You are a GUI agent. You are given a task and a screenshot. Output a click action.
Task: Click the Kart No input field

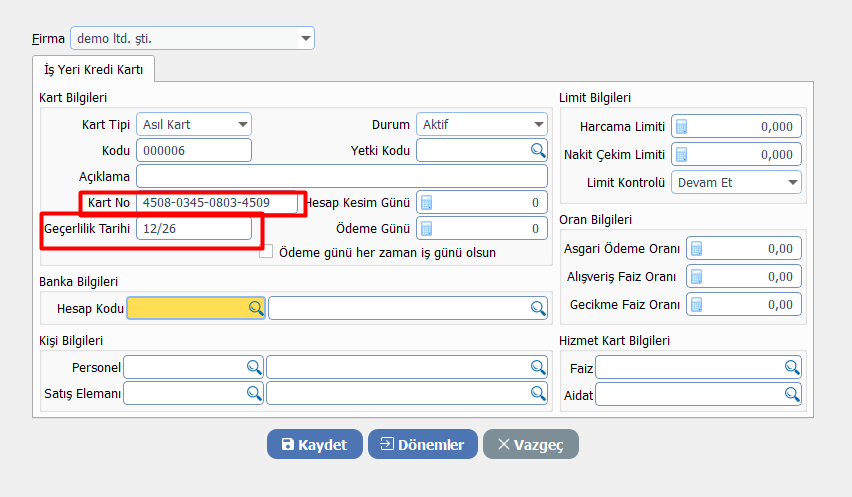pos(218,203)
